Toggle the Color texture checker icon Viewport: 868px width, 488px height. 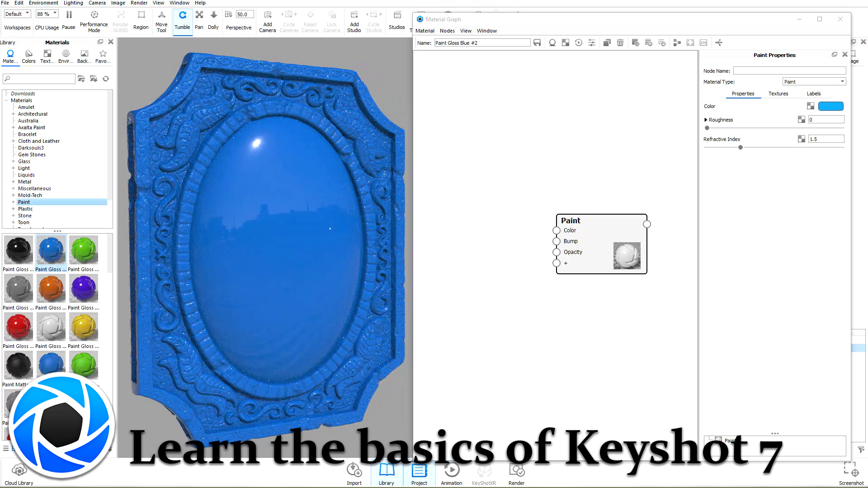(811, 106)
